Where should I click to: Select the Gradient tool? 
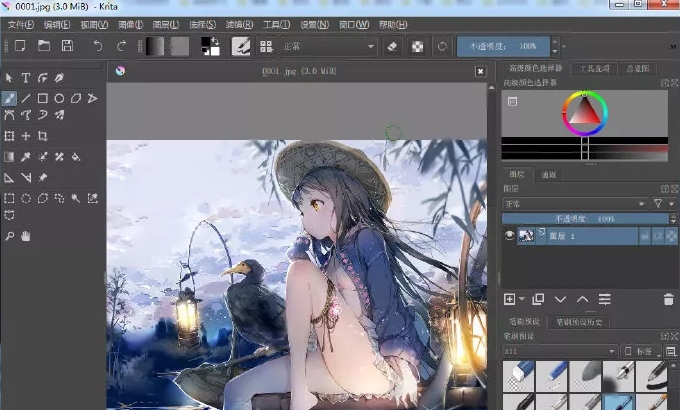click(9, 157)
